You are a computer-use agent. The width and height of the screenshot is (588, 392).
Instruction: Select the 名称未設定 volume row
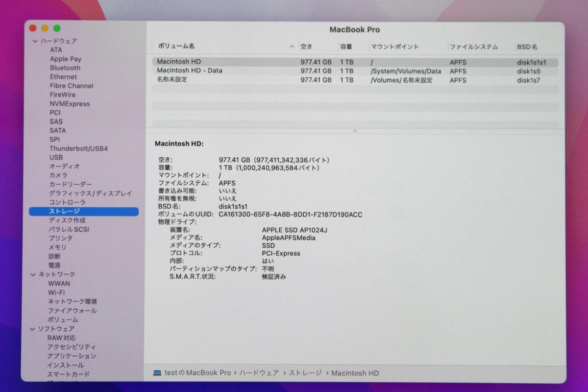355,80
